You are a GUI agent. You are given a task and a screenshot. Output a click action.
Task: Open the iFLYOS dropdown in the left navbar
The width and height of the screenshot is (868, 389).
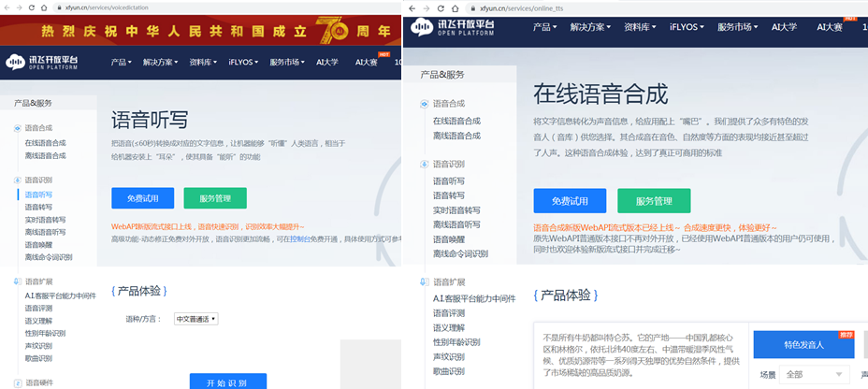tap(243, 63)
